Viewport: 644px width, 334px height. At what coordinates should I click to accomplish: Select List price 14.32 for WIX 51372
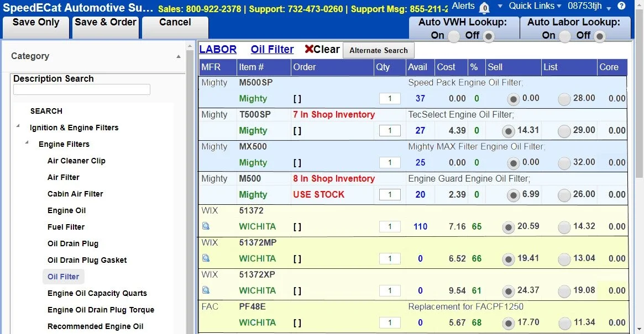click(564, 227)
